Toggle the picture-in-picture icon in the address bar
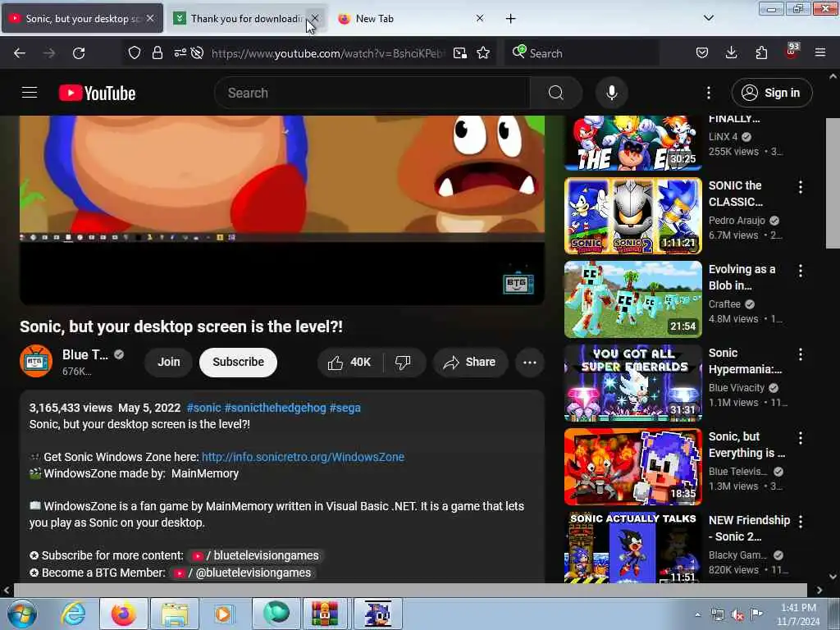 point(459,53)
